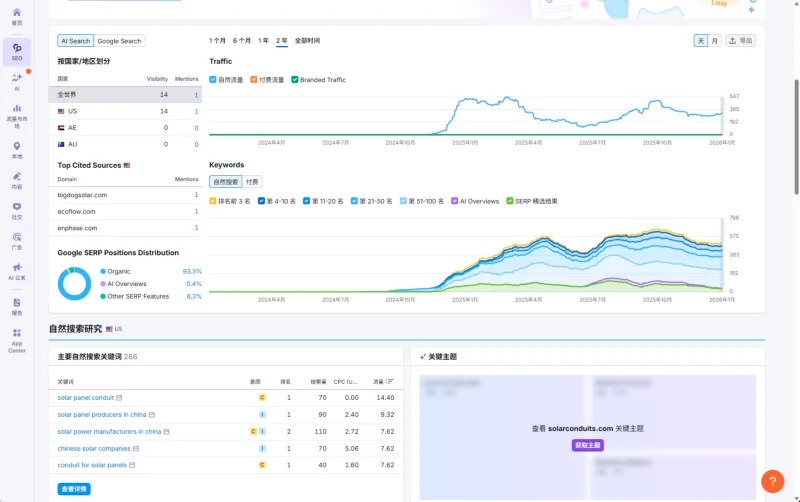Viewport: 800px width, 502px height.
Task: Click the bigdogsolar.com domain row
Action: (x=126, y=195)
